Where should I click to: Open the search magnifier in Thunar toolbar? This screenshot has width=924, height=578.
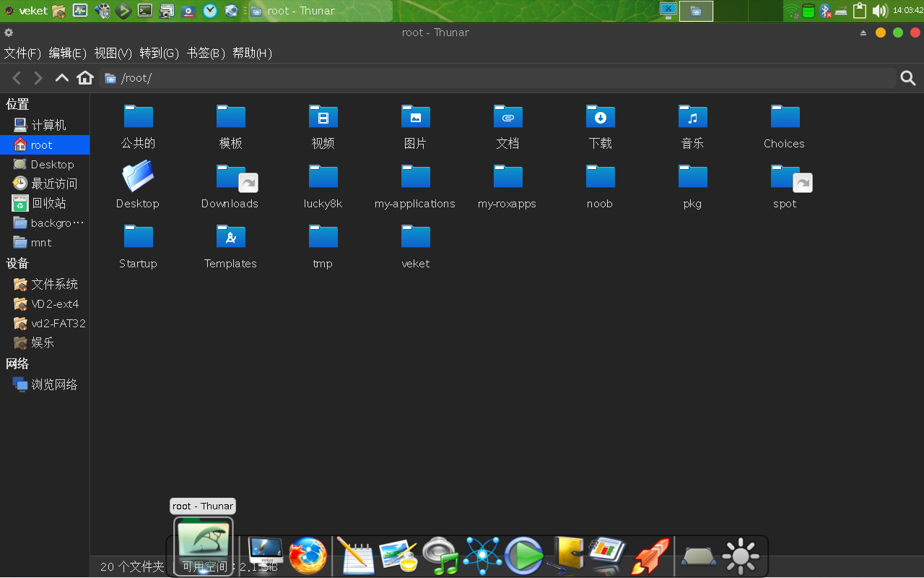pos(908,78)
